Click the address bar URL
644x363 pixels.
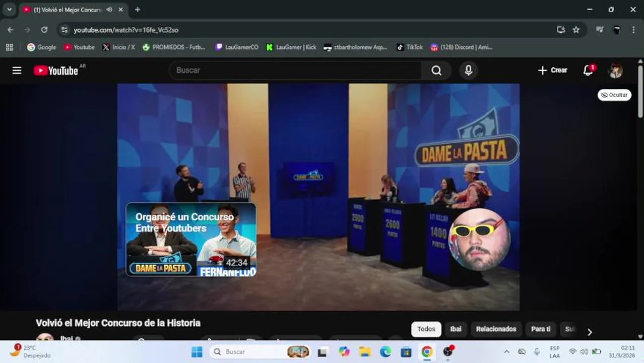[126, 30]
